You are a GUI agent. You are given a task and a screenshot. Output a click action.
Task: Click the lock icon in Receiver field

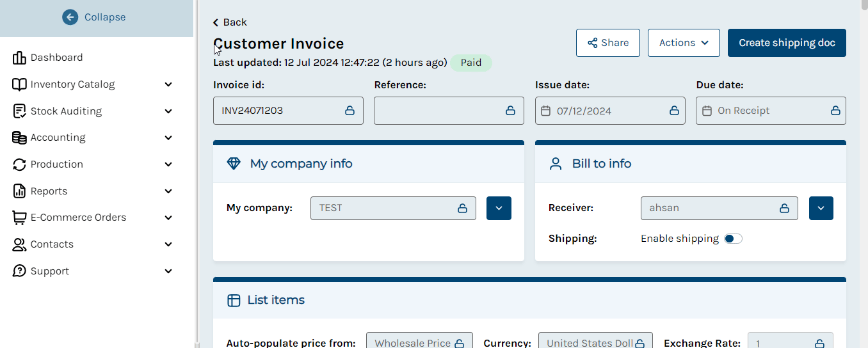tap(784, 208)
